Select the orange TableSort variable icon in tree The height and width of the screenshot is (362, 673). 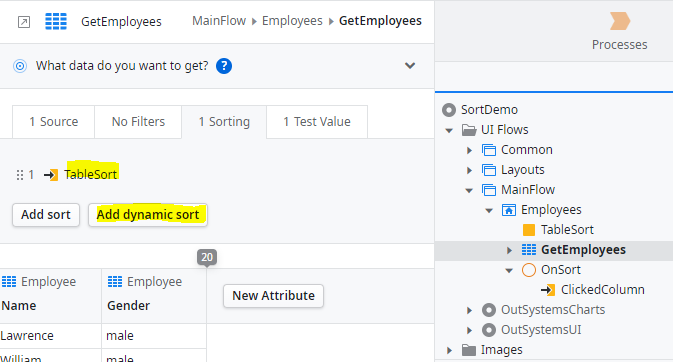coord(529,230)
